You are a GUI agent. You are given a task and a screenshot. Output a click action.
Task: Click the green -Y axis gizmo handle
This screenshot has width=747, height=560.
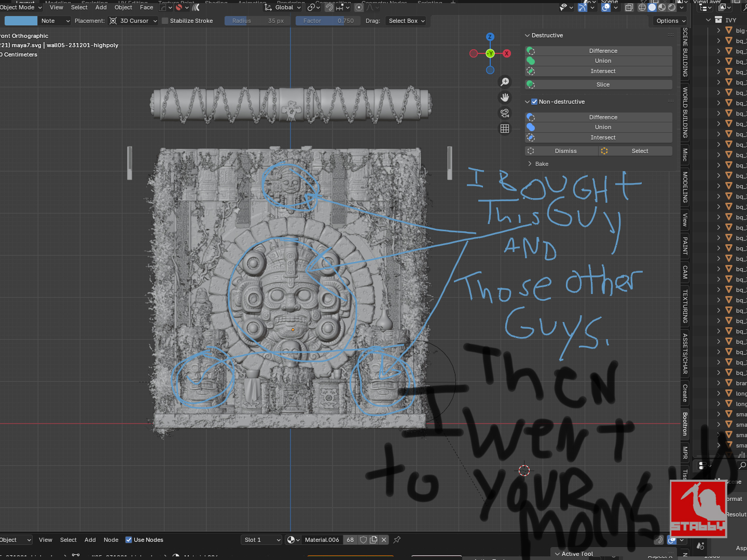click(490, 53)
